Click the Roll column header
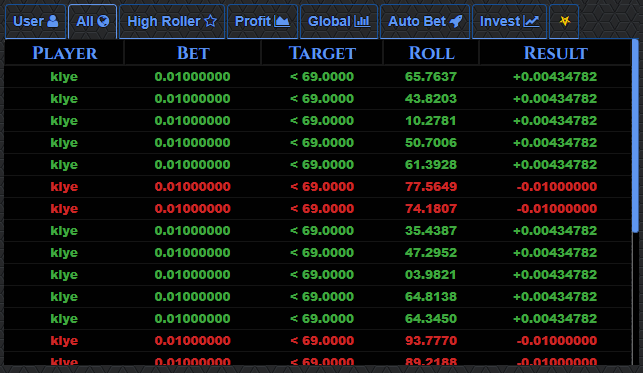Viewport: 643px width, 373px height. click(x=431, y=53)
